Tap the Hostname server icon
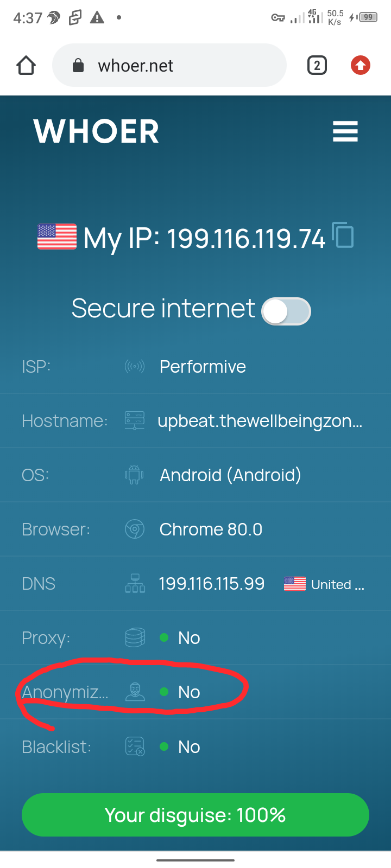Screen dimensions: 391x868 135,420
